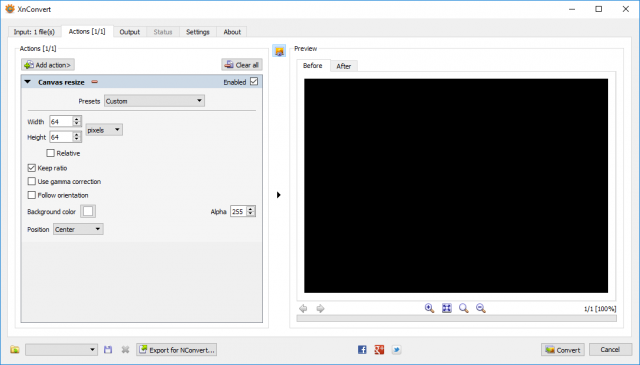Click the XnConvert app logo

(x=10, y=9)
